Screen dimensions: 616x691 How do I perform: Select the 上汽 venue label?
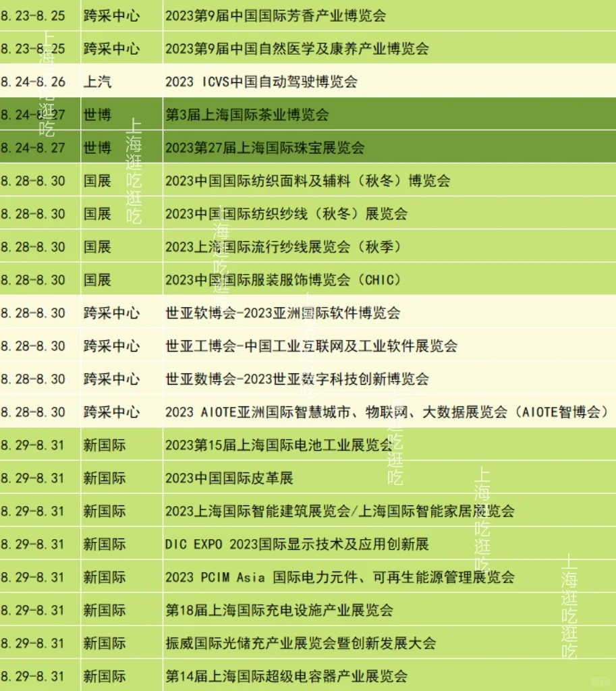pos(100,82)
